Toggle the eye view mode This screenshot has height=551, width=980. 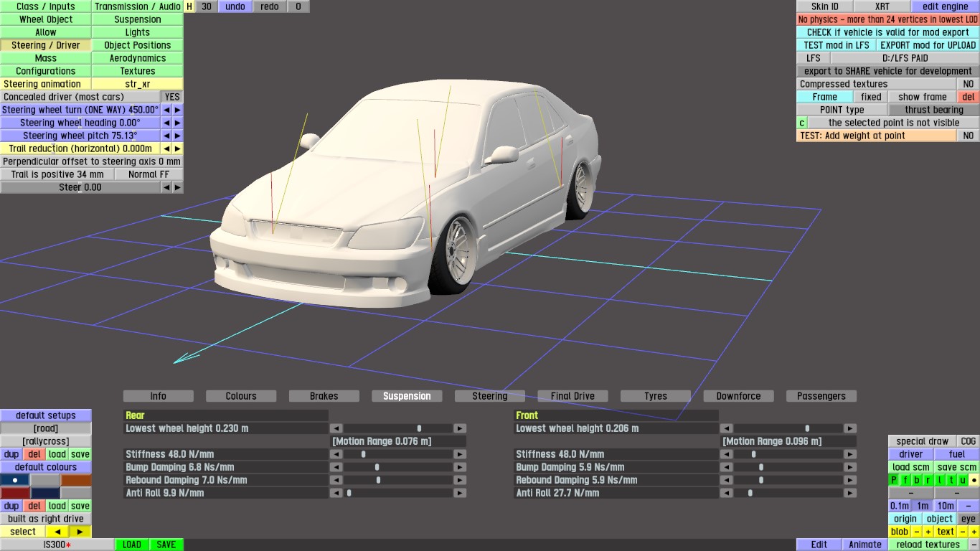[969, 519]
